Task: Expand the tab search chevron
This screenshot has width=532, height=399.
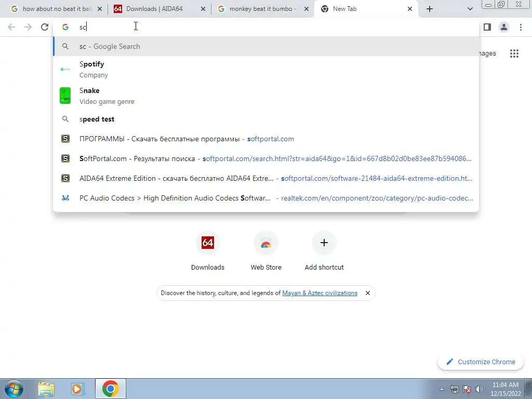Action: pos(470,9)
